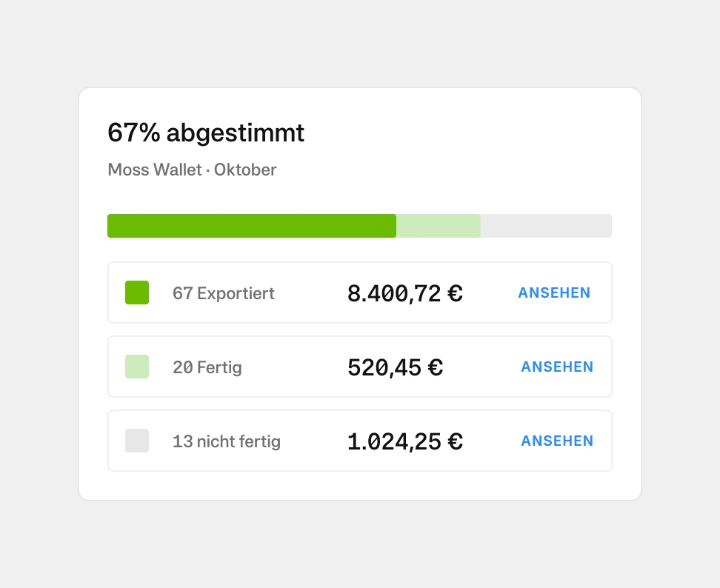
Task: Open ANSEHEN next to 520,45 €
Action: tap(557, 367)
